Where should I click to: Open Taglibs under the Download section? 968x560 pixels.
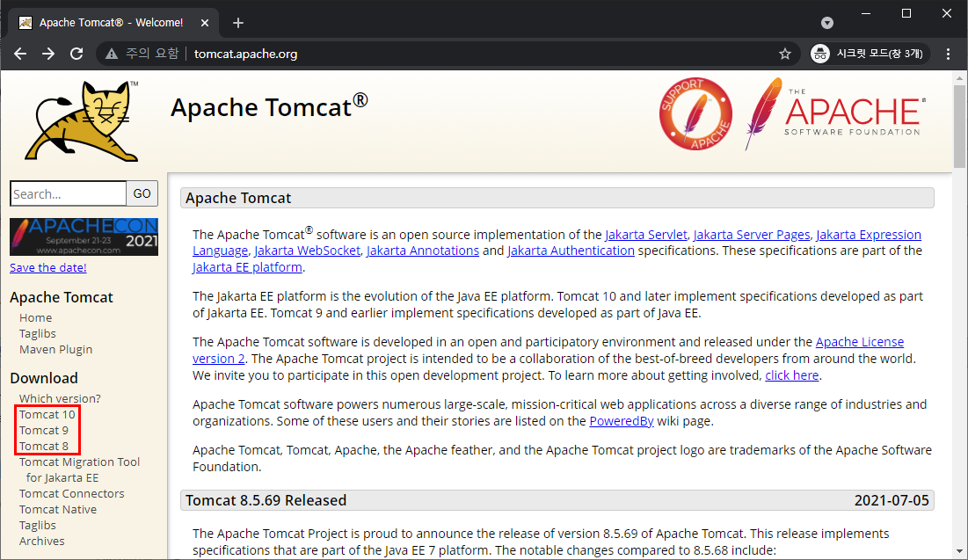tap(37, 525)
